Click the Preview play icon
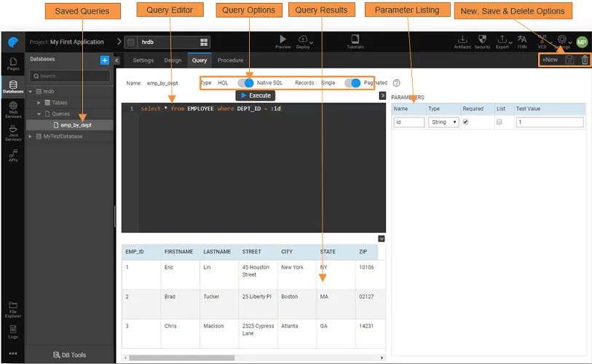The image size is (592, 364). [283, 40]
